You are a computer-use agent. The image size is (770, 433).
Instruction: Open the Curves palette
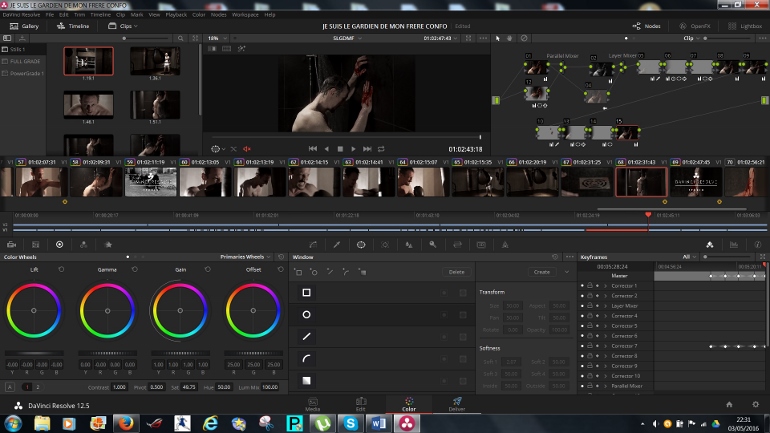click(x=313, y=244)
